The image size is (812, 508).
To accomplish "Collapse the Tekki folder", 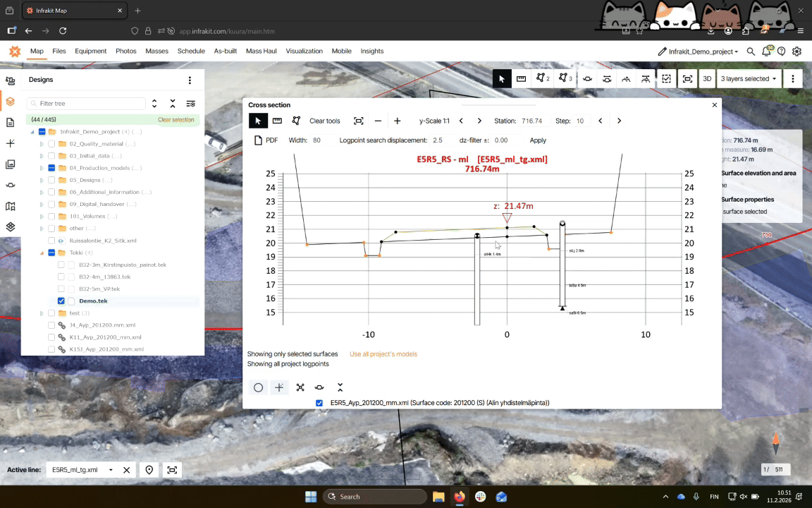I will [42, 253].
